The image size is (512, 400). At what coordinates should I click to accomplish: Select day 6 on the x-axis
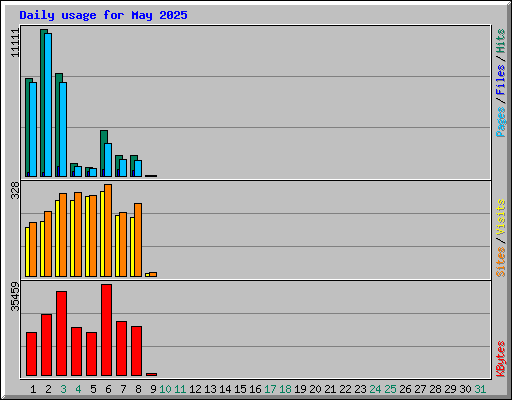click(x=108, y=389)
